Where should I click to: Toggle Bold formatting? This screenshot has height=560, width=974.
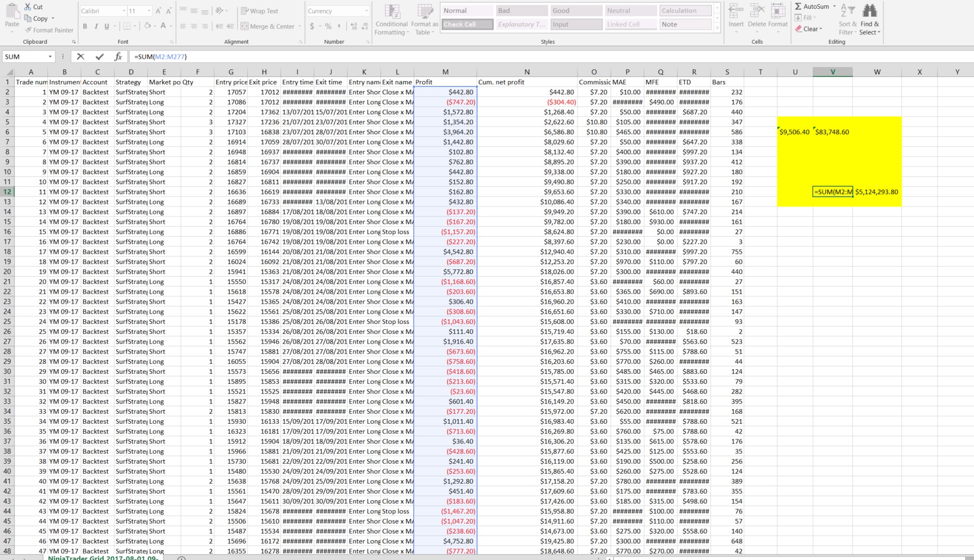click(85, 26)
